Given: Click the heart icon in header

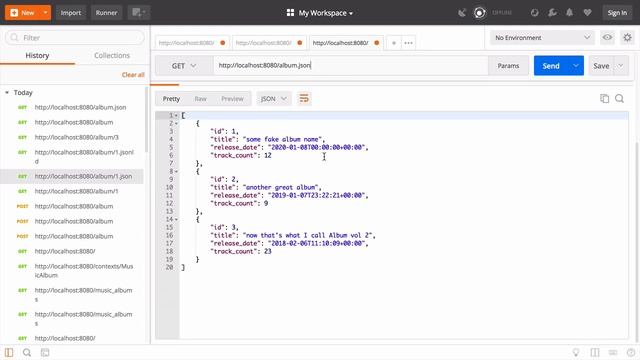Looking at the screenshot, I should 587,13.
